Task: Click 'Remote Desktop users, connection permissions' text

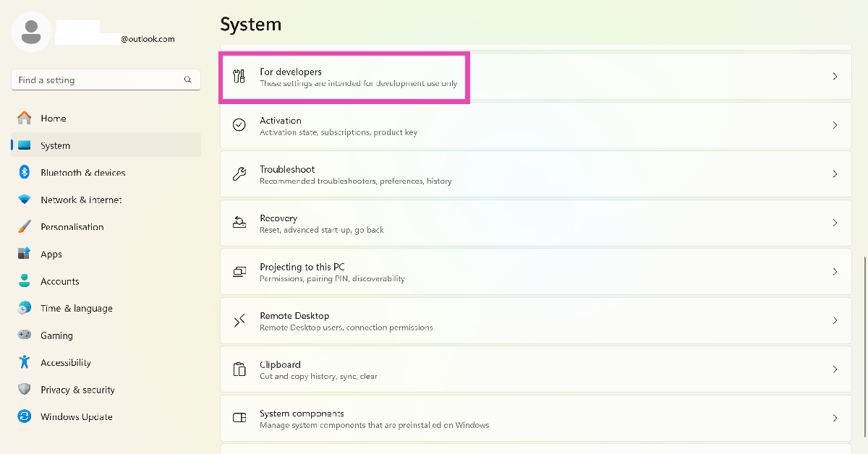Action: (x=346, y=327)
